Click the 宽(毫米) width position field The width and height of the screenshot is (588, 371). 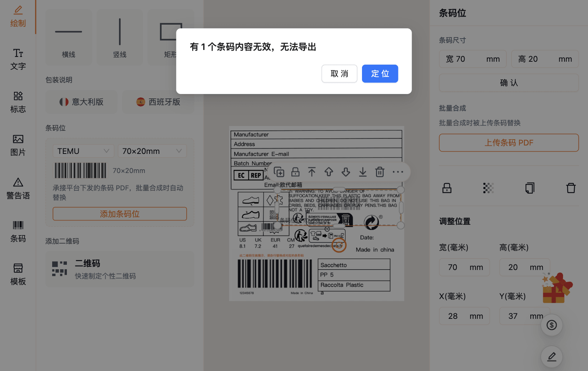[x=465, y=267]
